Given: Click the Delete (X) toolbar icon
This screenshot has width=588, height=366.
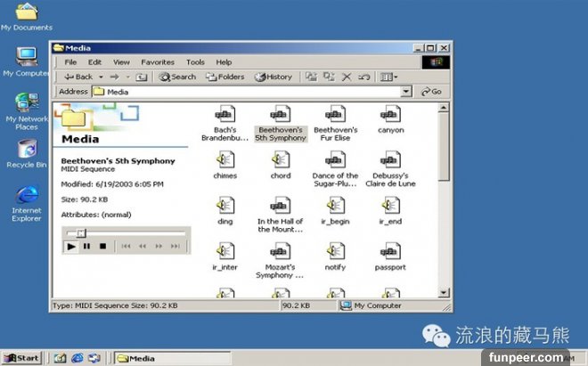Looking at the screenshot, I should [347, 77].
